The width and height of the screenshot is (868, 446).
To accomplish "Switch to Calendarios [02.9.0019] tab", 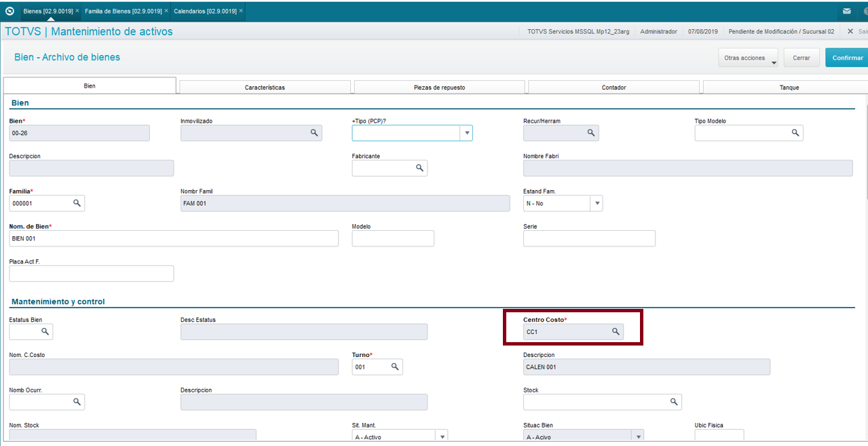I will pyautogui.click(x=205, y=11).
